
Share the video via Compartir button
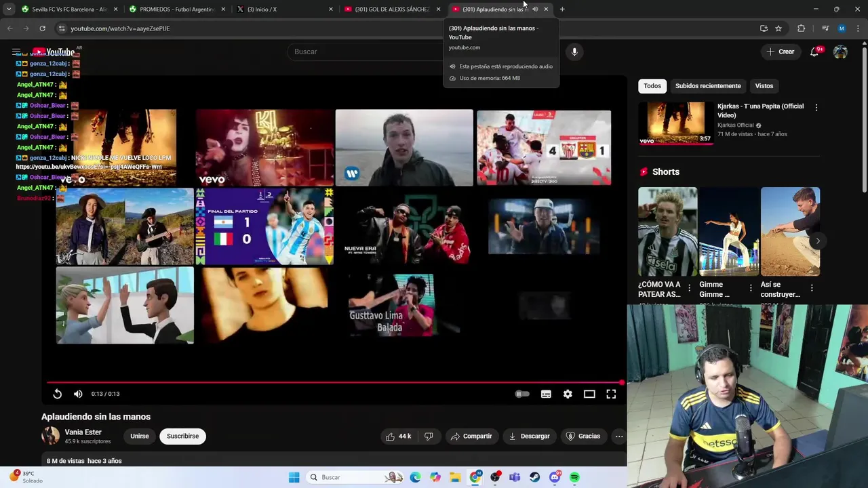pyautogui.click(x=472, y=436)
